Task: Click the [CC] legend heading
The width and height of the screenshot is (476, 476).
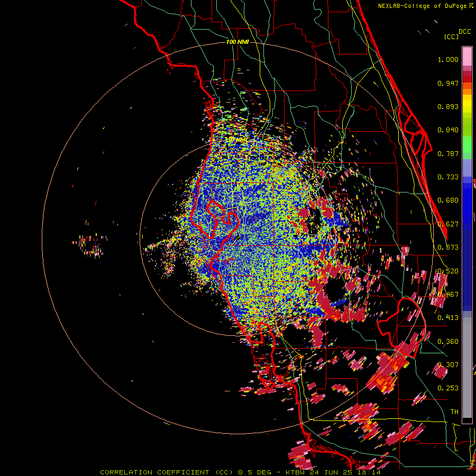Action: (x=451, y=36)
